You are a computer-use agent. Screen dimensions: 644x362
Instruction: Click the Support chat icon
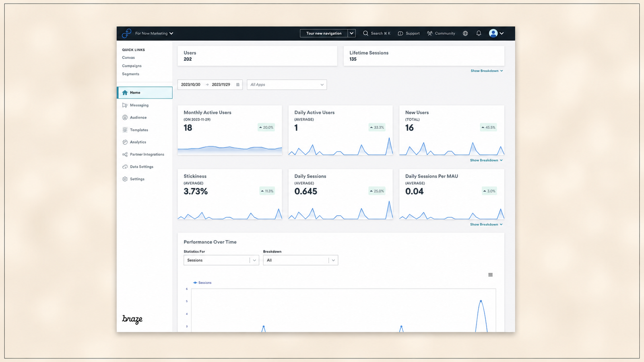400,33
